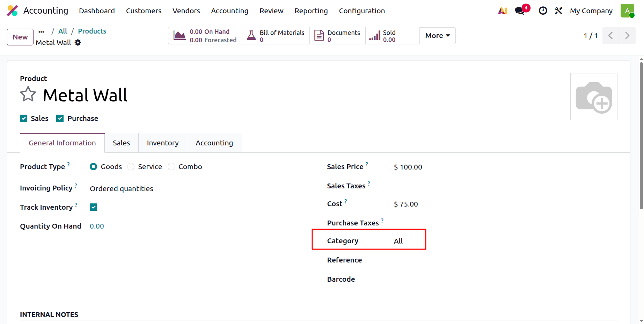Show the Invoicing Policy help tooltip
The width and height of the screenshot is (644, 324).
point(76,185)
